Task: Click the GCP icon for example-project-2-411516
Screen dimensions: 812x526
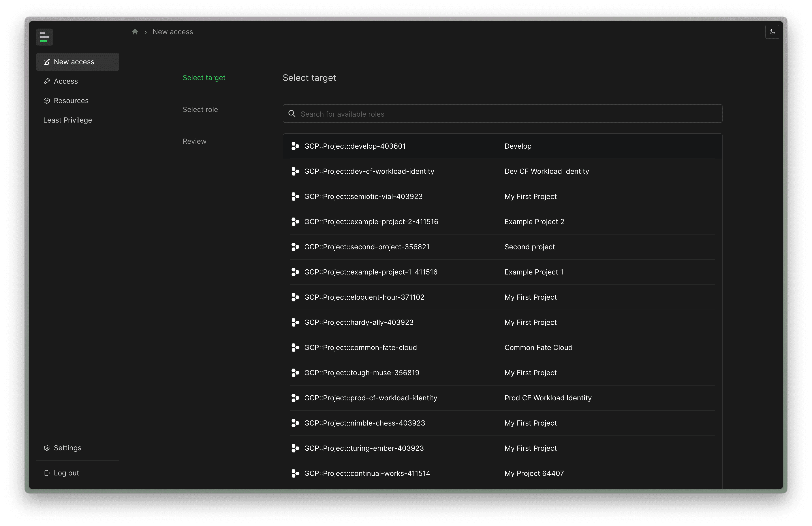Action: (x=295, y=222)
